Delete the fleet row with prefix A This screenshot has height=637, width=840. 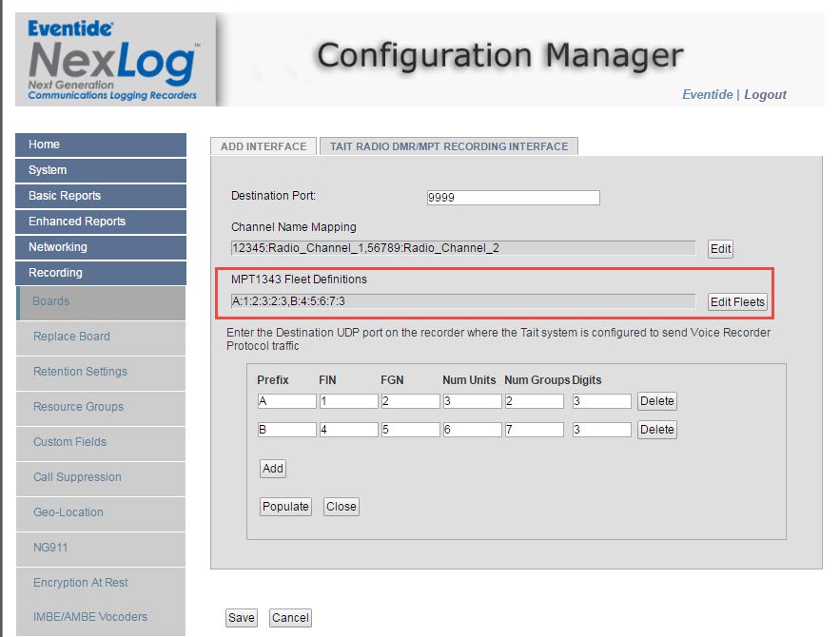coord(656,401)
